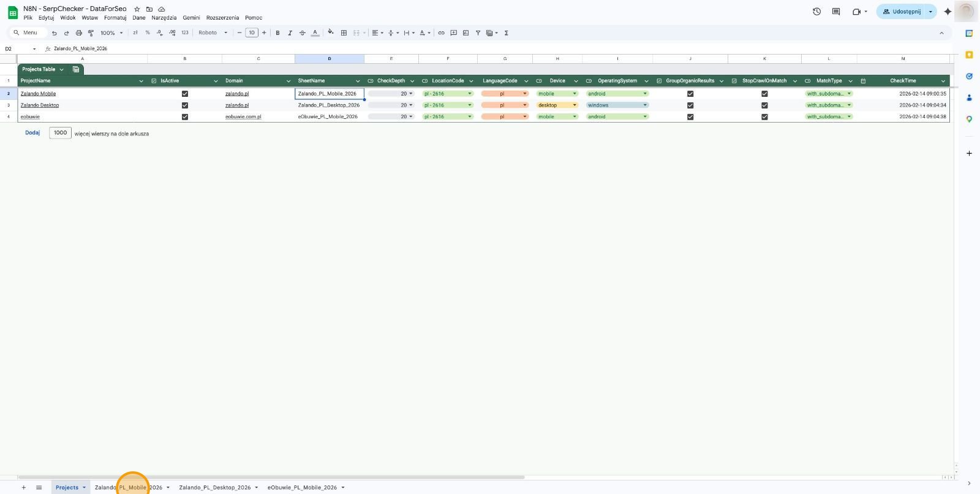Open the borders tool
This screenshot has height=494, width=980.
(344, 33)
